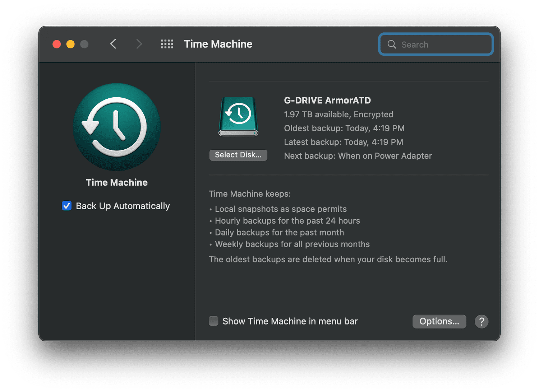Click the magnifying glass search icon
Image resolution: width=539 pixels, height=392 pixels.
coord(392,45)
